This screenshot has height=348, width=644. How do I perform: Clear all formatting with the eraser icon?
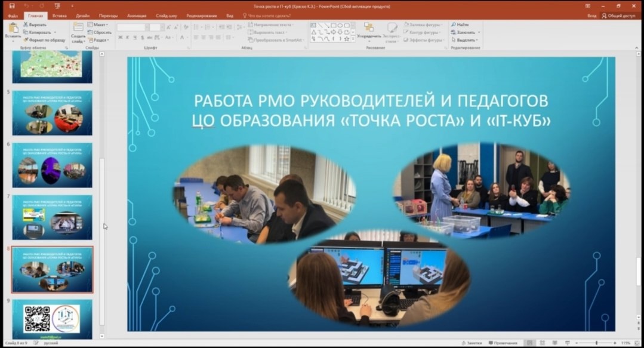pos(186,27)
